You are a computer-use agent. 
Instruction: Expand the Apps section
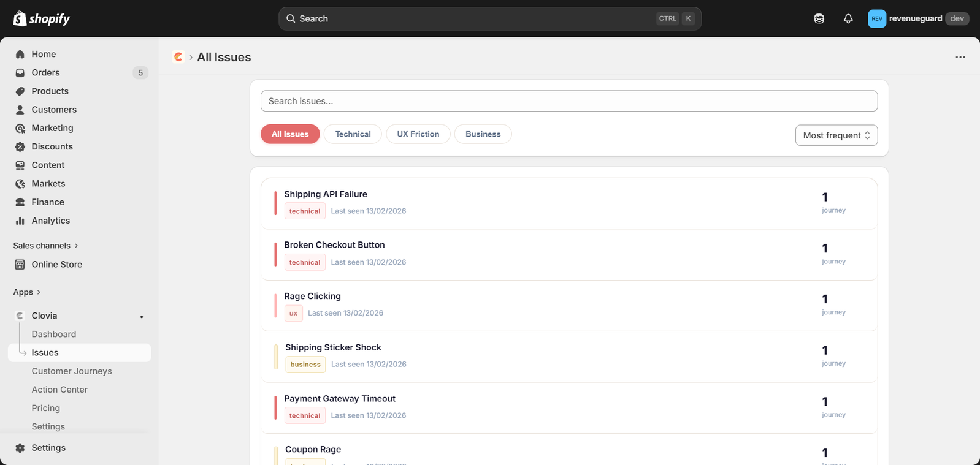[27, 292]
